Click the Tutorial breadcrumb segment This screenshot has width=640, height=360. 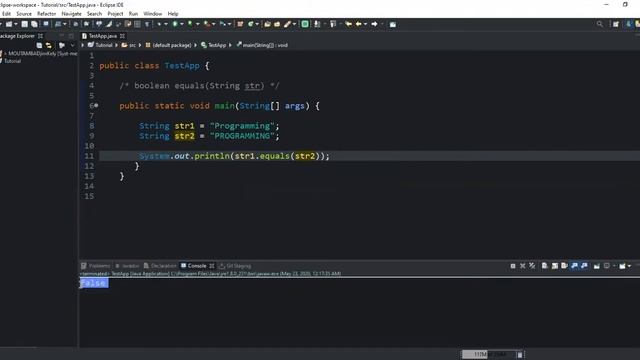tap(100, 45)
